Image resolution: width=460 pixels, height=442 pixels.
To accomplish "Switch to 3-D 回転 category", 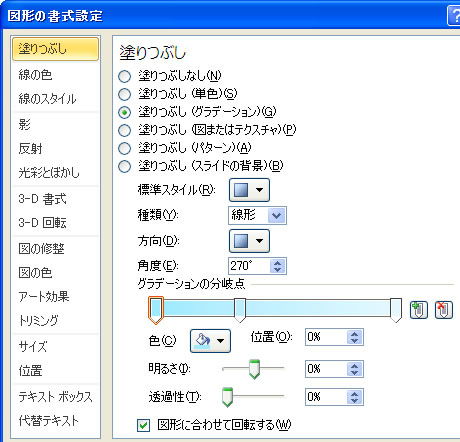I will pos(42,223).
